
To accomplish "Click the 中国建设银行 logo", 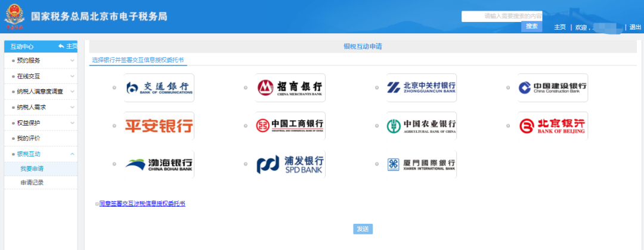I will 553,87.
